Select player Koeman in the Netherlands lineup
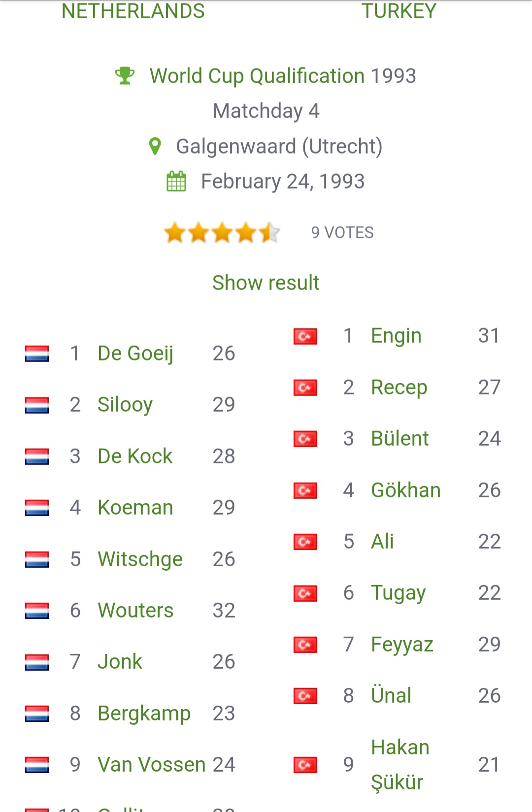Screen dimensions: 532x812 pos(135,508)
